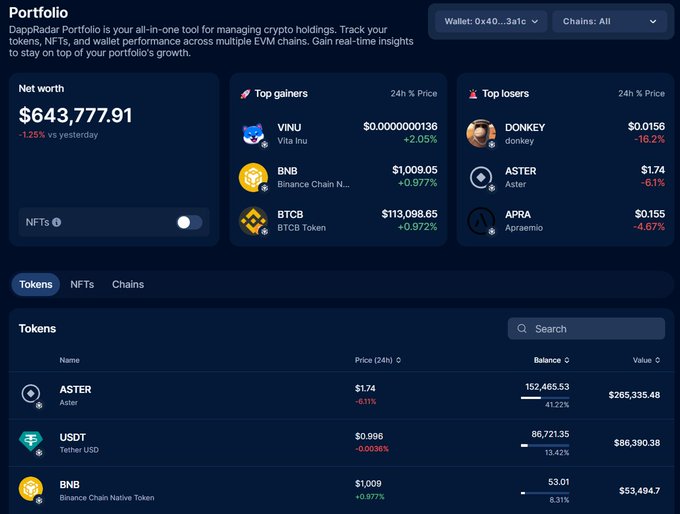The height and width of the screenshot is (514, 680).
Task: Select the Tokens tab
Action: click(36, 285)
